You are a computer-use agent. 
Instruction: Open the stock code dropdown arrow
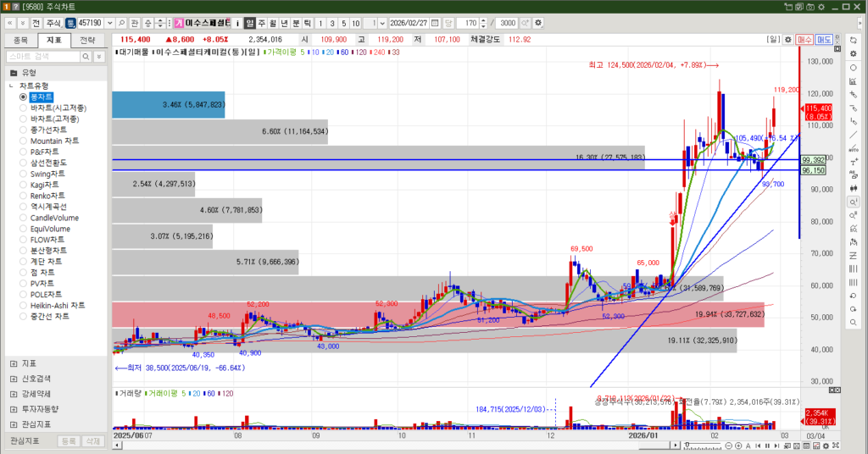pyautogui.click(x=108, y=22)
